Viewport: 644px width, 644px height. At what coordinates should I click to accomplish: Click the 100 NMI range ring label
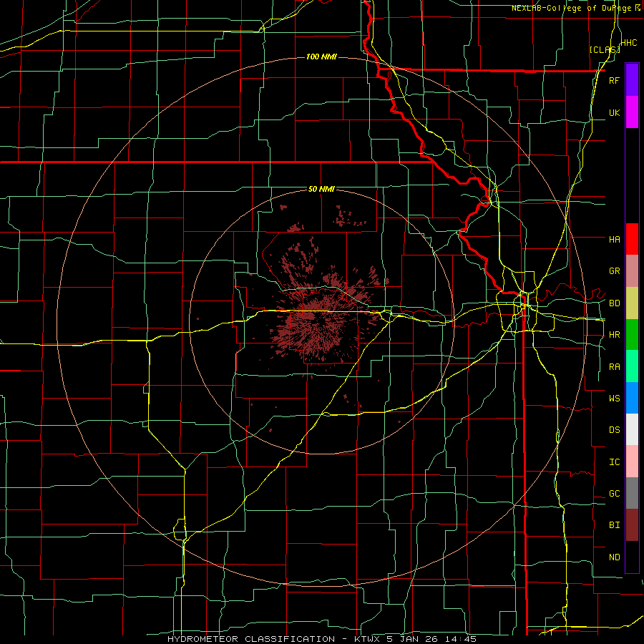click(x=321, y=57)
